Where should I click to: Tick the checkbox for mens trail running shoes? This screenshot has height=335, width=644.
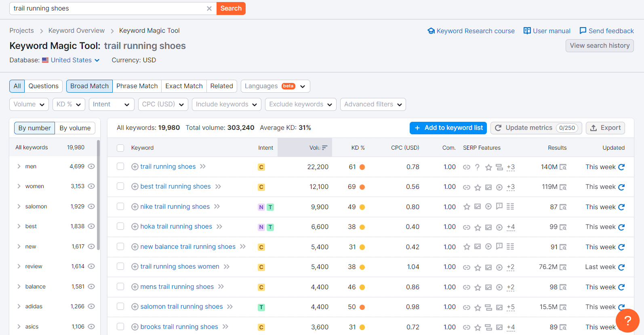[x=120, y=287]
